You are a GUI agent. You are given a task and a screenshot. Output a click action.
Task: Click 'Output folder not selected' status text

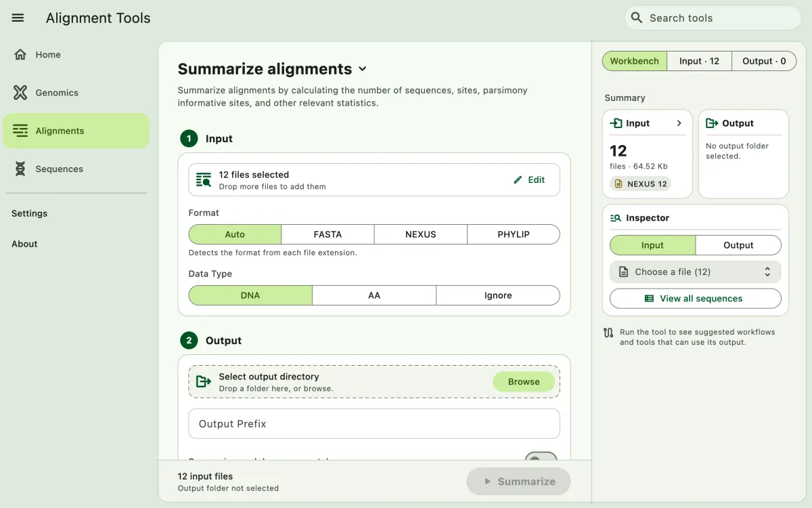228,488
